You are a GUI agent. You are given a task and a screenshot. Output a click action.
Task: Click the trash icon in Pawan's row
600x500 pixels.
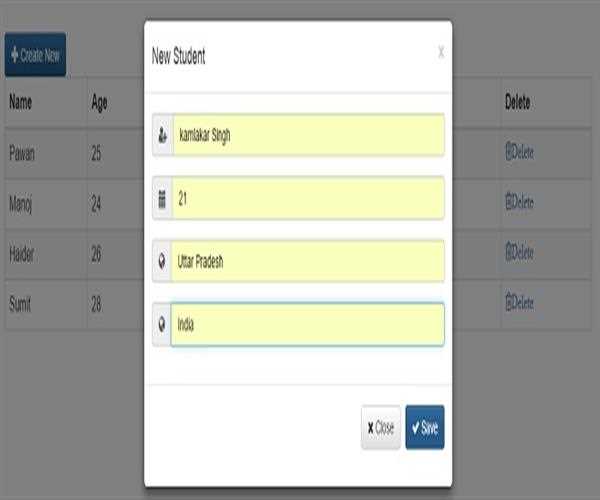coord(509,153)
